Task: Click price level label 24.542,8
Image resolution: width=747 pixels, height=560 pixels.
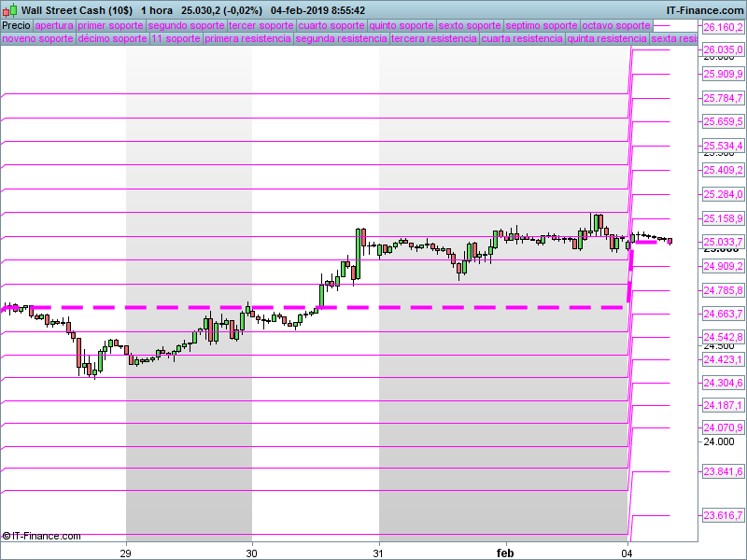Action: pos(723,337)
